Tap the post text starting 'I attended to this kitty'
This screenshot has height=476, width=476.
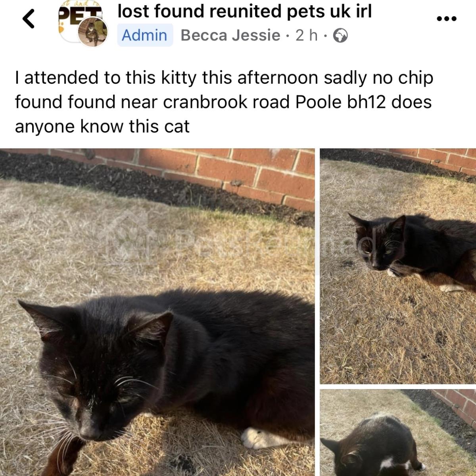[224, 102]
